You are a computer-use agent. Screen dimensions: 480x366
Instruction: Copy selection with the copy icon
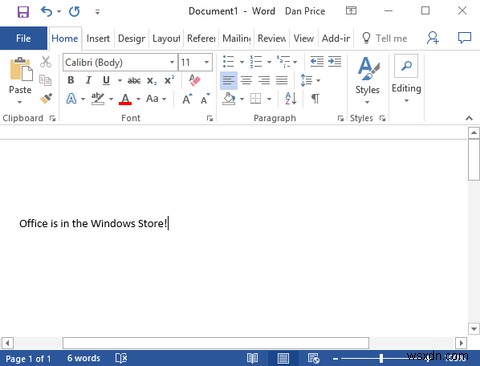pyautogui.click(x=46, y=80)
